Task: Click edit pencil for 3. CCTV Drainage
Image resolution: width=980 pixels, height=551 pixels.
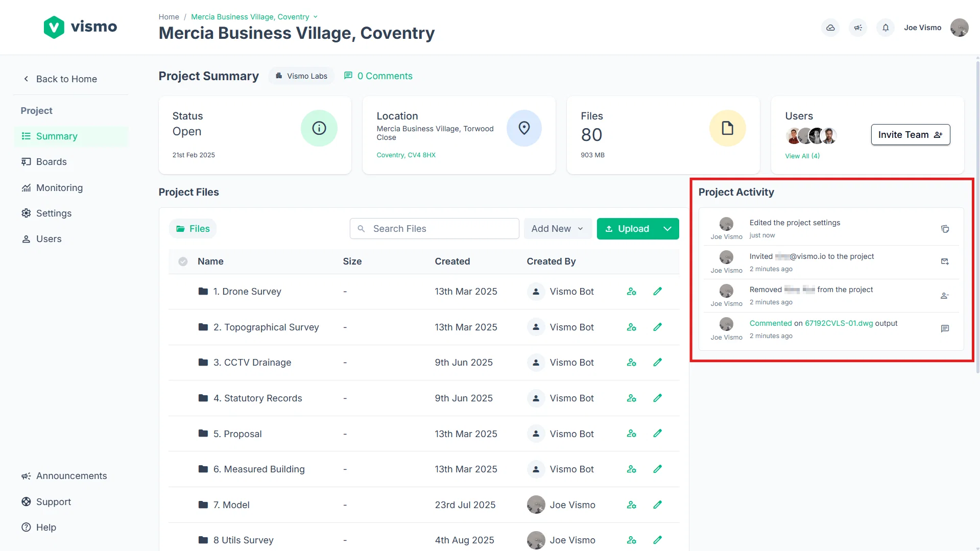Action: 658,363
